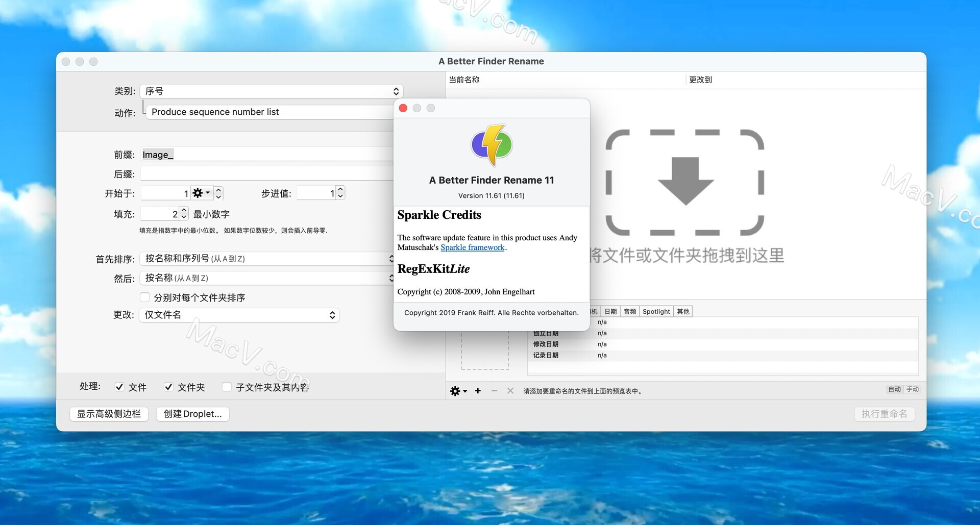Click the 后缀 input field
Image resolution: width=980 pixels, height=525 pixels.
tap(267, 174)
